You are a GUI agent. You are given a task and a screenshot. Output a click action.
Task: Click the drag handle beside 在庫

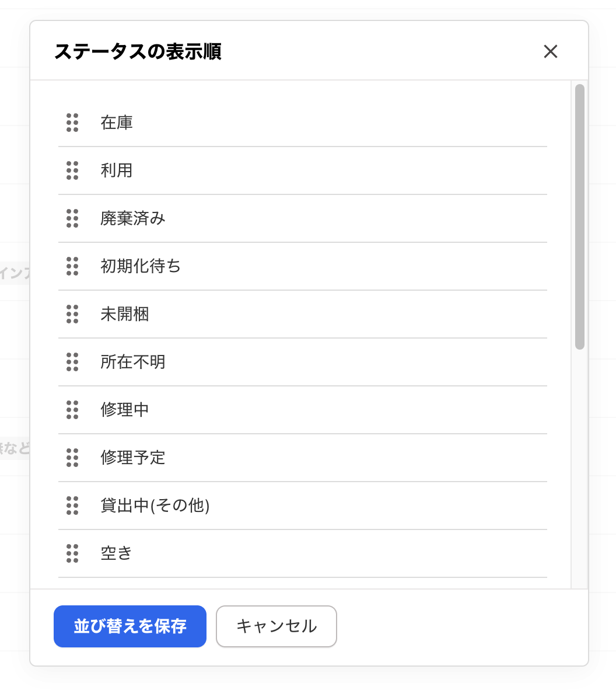pyautogui.click(x=72, y=123)
